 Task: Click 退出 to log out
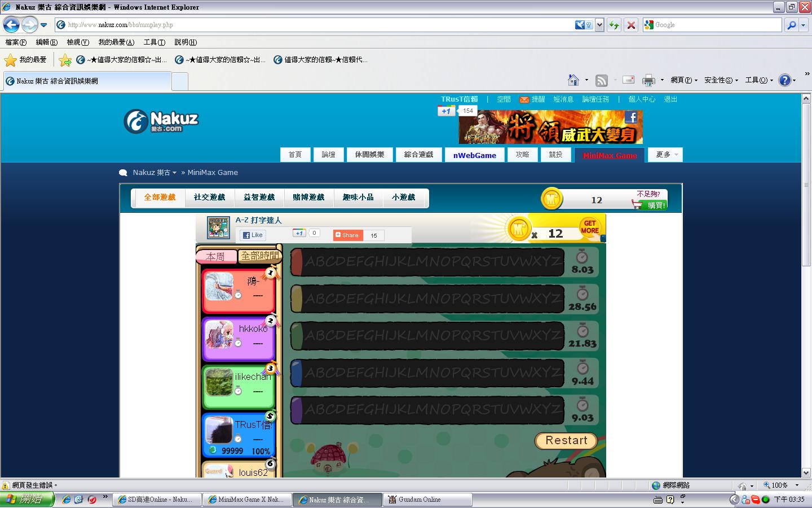point(670,99)
